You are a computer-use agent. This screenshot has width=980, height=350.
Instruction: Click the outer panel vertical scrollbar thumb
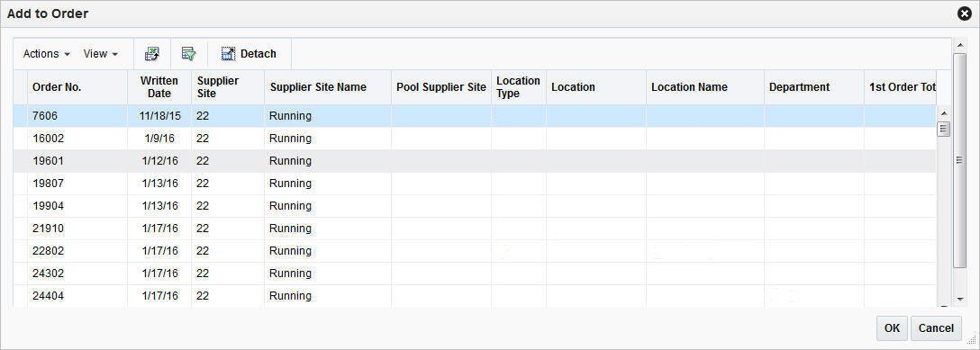(x=959, y=160)
